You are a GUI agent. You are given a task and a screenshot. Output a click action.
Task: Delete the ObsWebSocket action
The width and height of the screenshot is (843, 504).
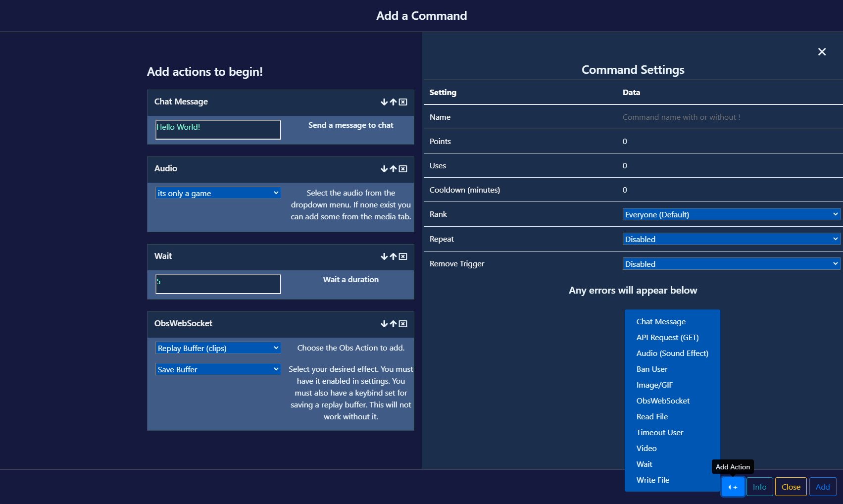pyautogui.click(x=403, y=324)
